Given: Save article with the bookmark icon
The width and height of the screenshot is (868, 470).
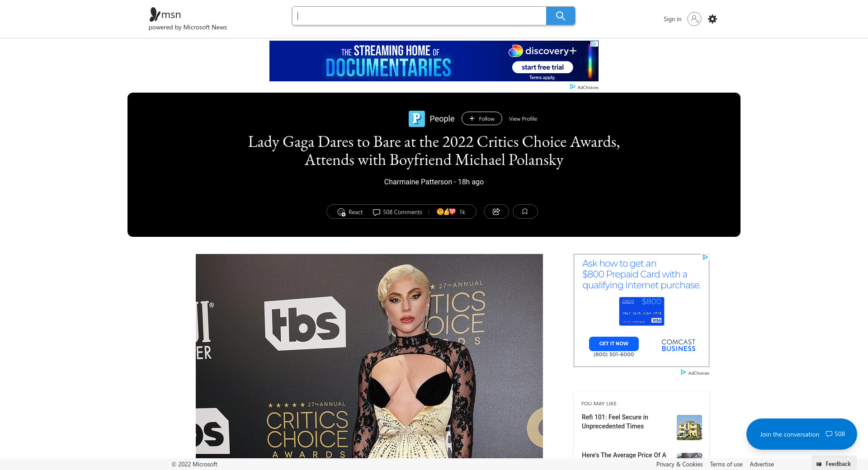Looking at the screenshot, I should (525, 211).
